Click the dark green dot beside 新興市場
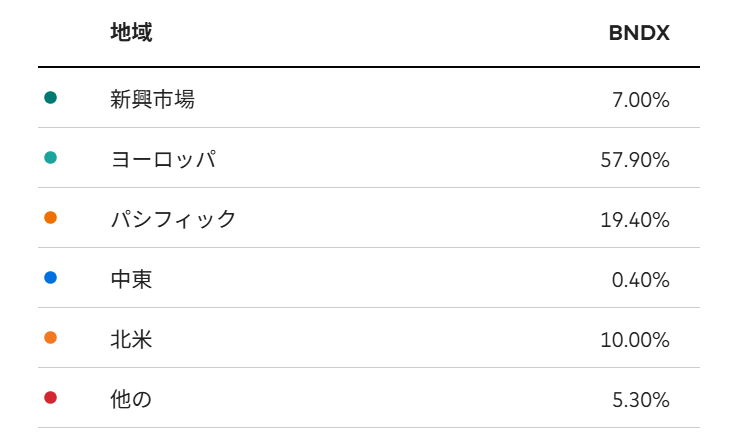 [51, 98]
